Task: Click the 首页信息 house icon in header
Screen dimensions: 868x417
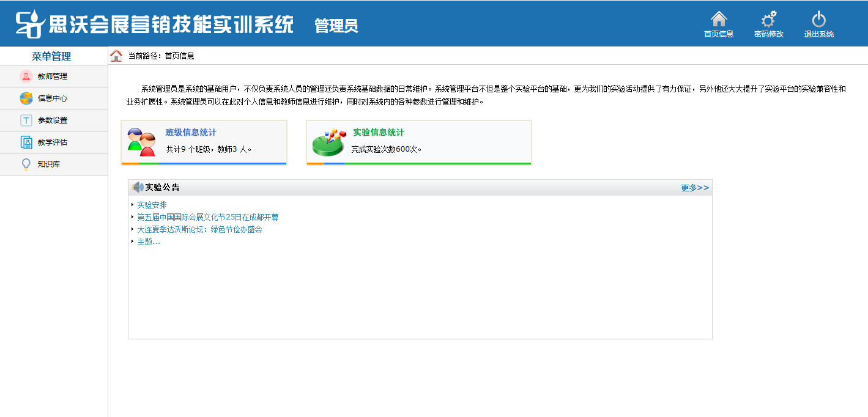Action: tap(719, 20)
